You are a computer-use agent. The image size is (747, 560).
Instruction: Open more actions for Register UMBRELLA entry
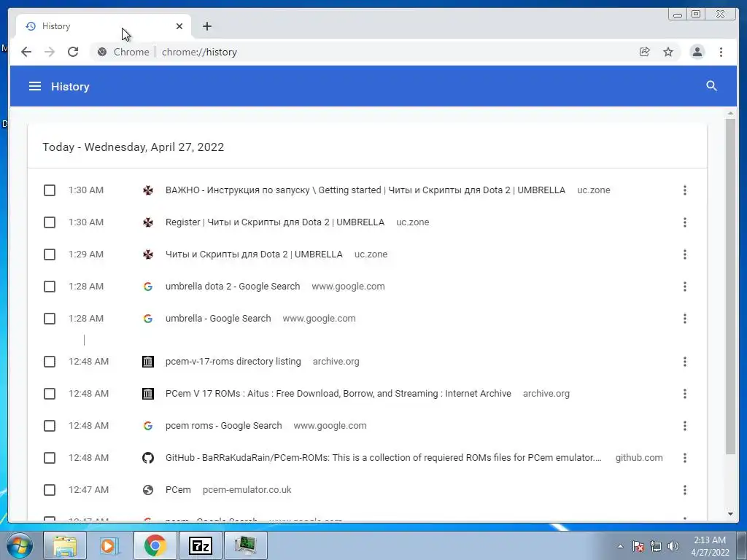pos(684,222)
